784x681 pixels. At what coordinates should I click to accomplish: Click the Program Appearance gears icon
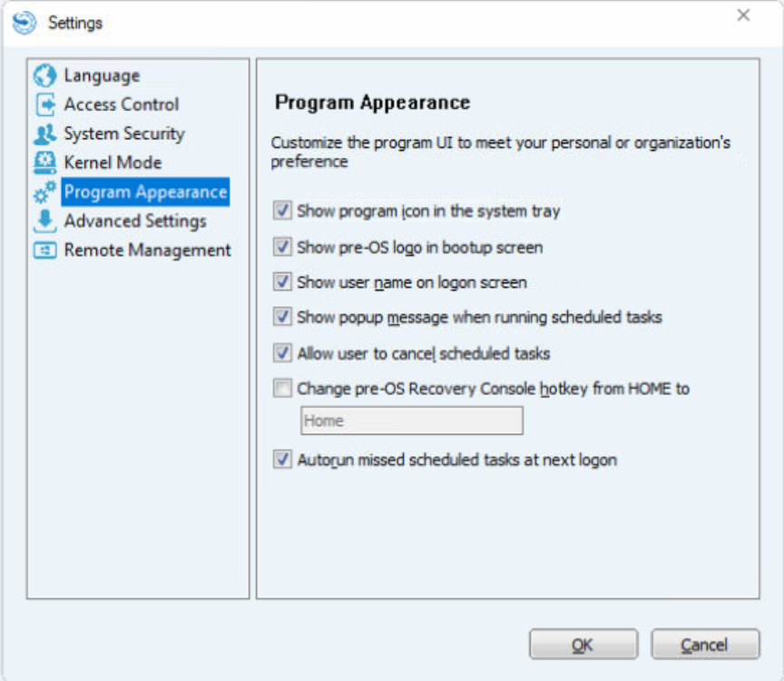click(45, 192)
